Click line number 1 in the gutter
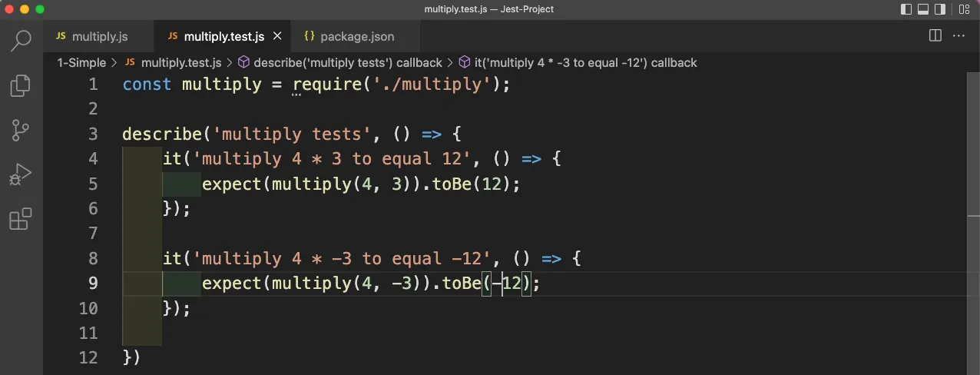The width and height of the screenshot is (980, 375). tap(93, 85)
